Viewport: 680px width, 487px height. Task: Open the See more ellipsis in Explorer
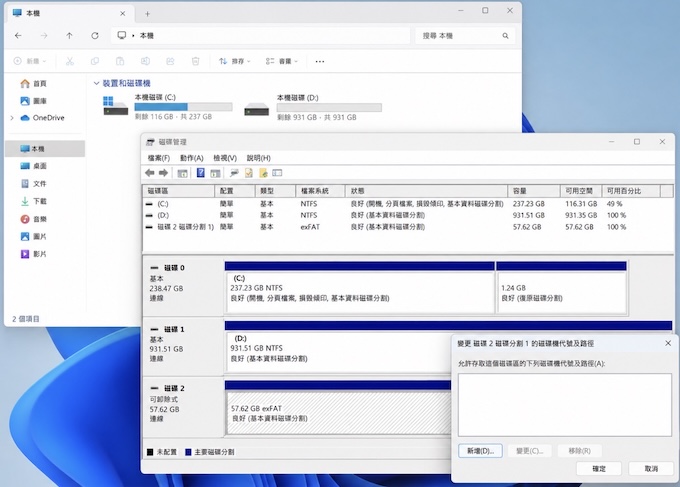coord(320,62)
